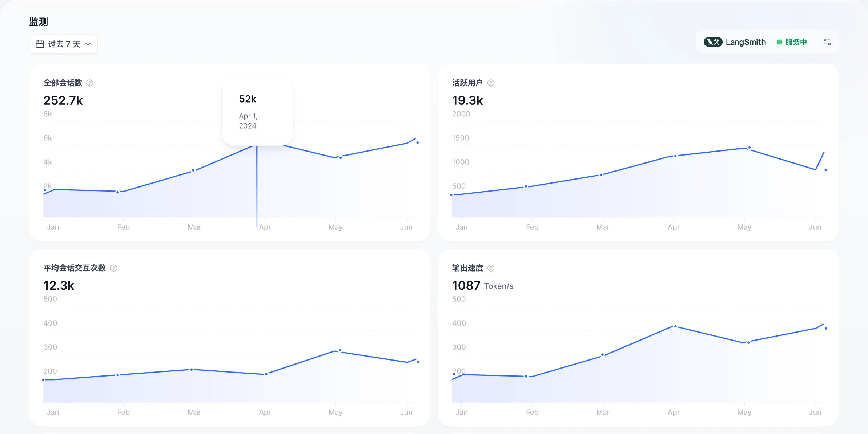The width and height of the screenshot is (868, 434).
Task: Click the Jan data point in 活跃用户 chart
Action: click(451, 195)
